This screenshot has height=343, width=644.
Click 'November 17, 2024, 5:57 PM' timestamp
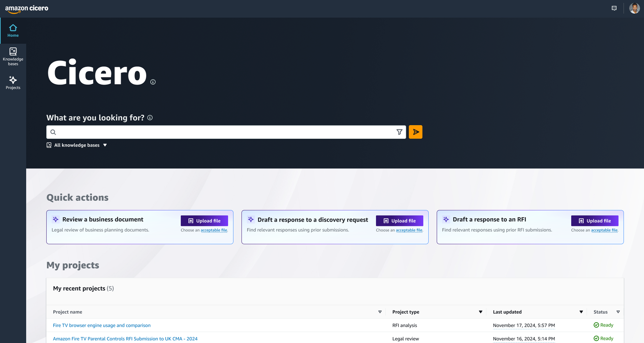(x=524, y=325)
